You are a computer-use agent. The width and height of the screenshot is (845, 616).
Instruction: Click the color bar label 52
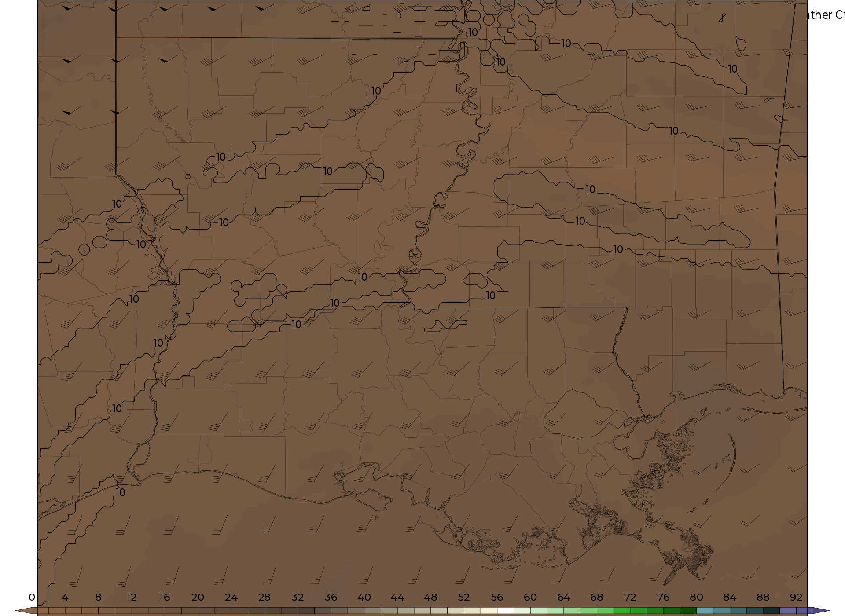tap(464, 597)
